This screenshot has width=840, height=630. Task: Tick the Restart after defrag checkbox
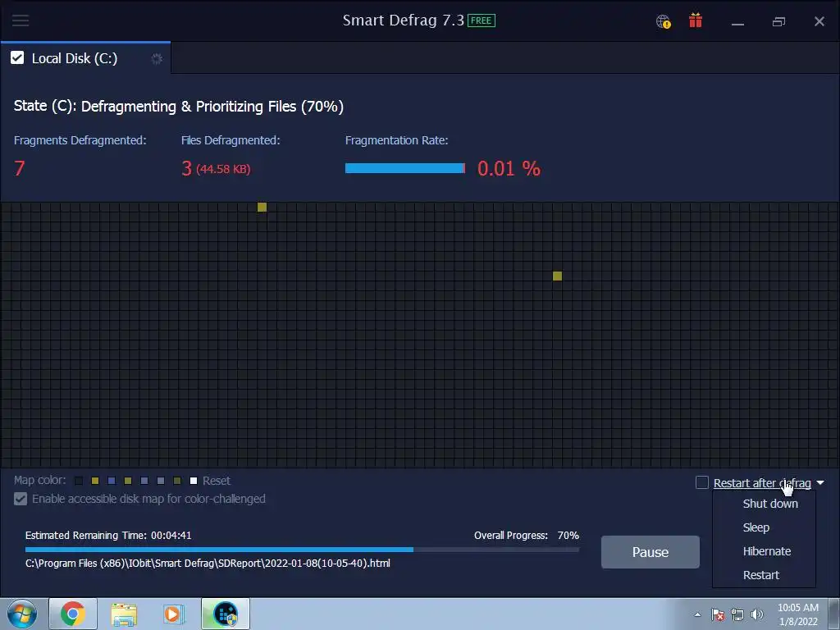702,482
